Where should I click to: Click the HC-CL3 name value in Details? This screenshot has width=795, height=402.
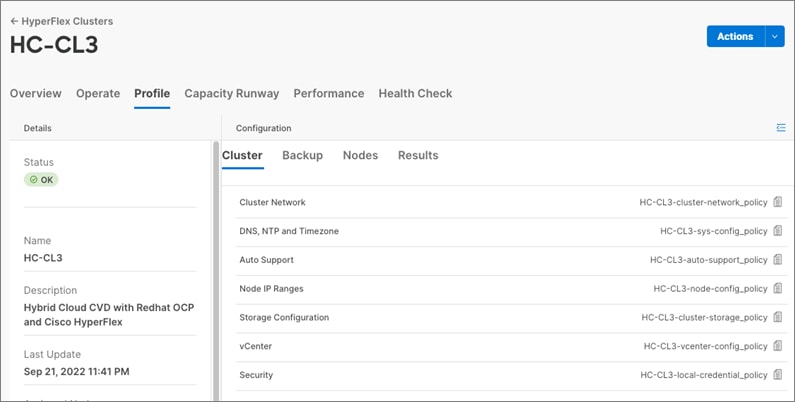pos(43,258)
